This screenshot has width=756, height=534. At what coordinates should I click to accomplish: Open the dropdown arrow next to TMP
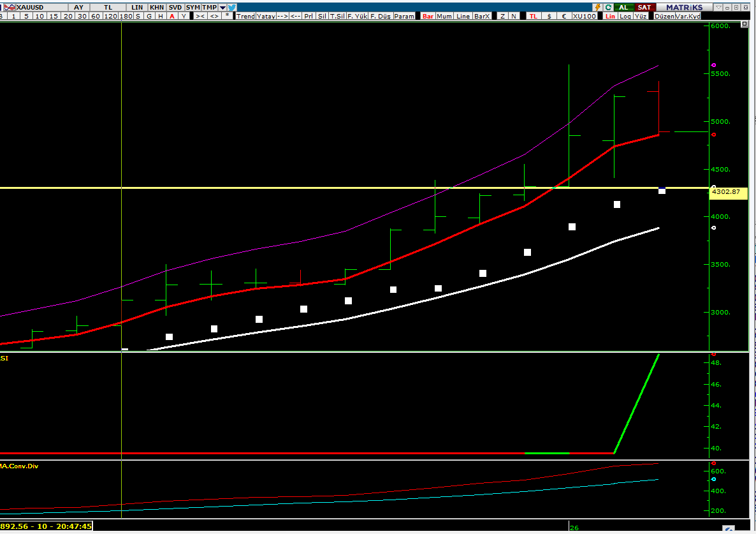tap(222, 7)
